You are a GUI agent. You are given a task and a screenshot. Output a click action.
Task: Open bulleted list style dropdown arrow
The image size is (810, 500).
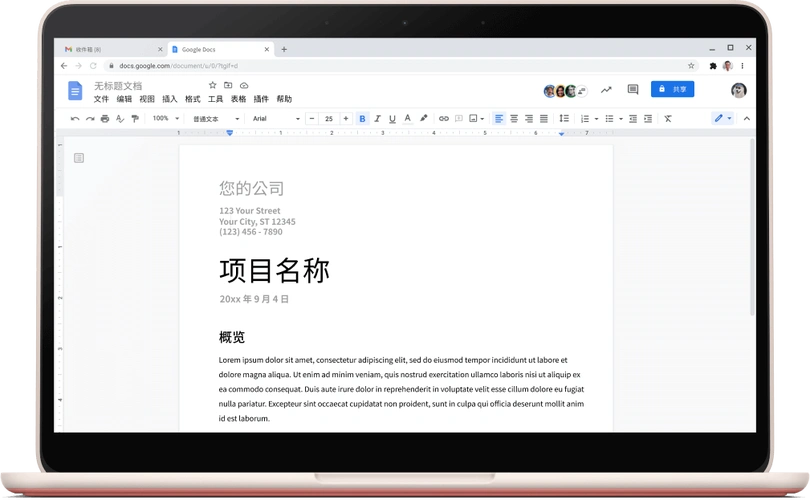click(621, 119)
